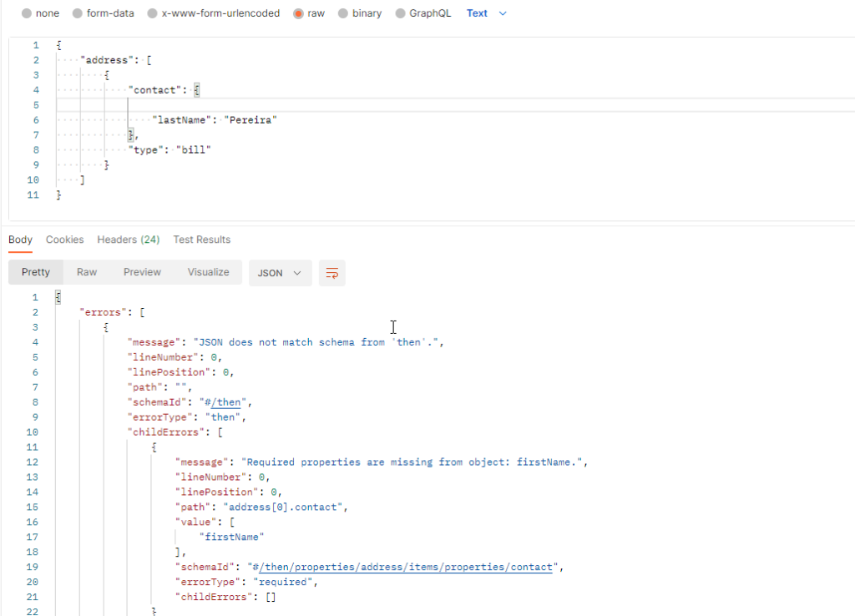This screenshot has height=616, width=855.
Task: Switch to Test Results tab
Action: [x=201, y=240]
